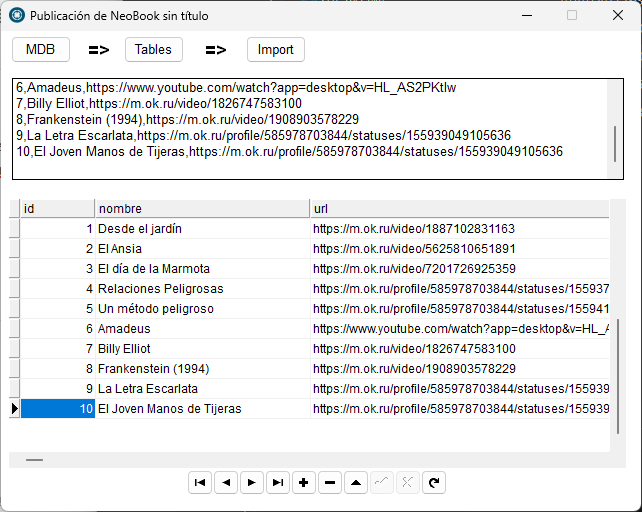This screenshot has width=642, height=512.
Task: Click the NeoBook app icon in title bar
Action: point(17,16)
